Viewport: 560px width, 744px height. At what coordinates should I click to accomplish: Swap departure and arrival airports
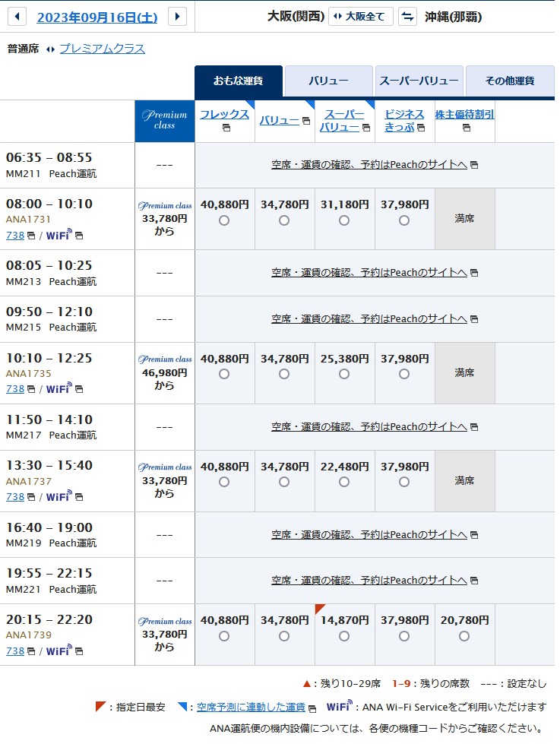[x=407, y=17]
